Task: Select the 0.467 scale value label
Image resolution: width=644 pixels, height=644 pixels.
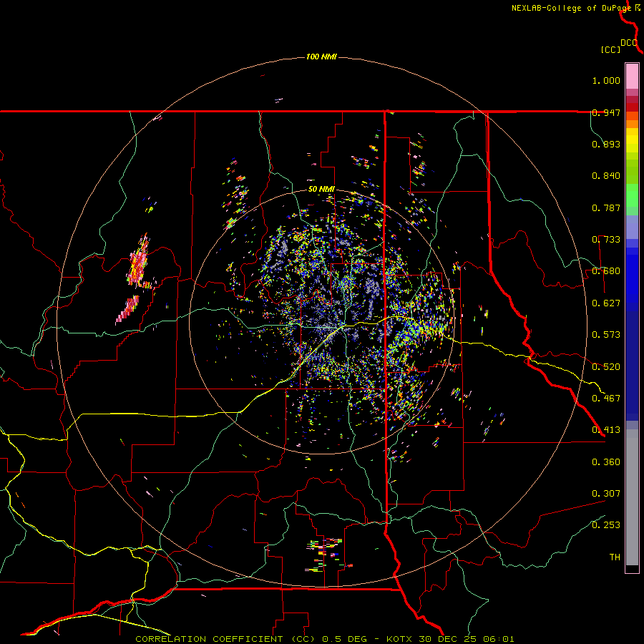Action: (x=606, y=399)
